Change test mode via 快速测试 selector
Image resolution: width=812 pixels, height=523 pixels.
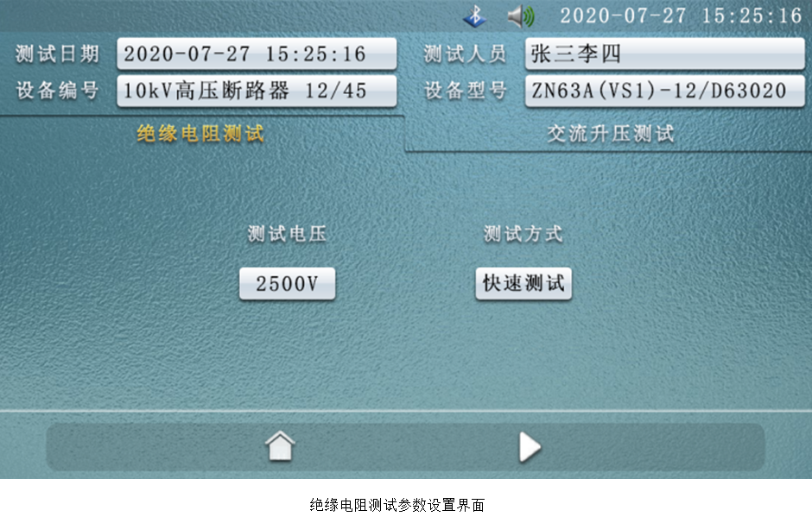click(x=523, y=284)
